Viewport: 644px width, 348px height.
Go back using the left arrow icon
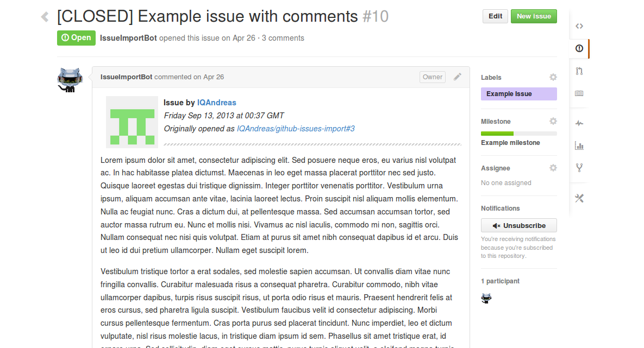pos(45,17)
